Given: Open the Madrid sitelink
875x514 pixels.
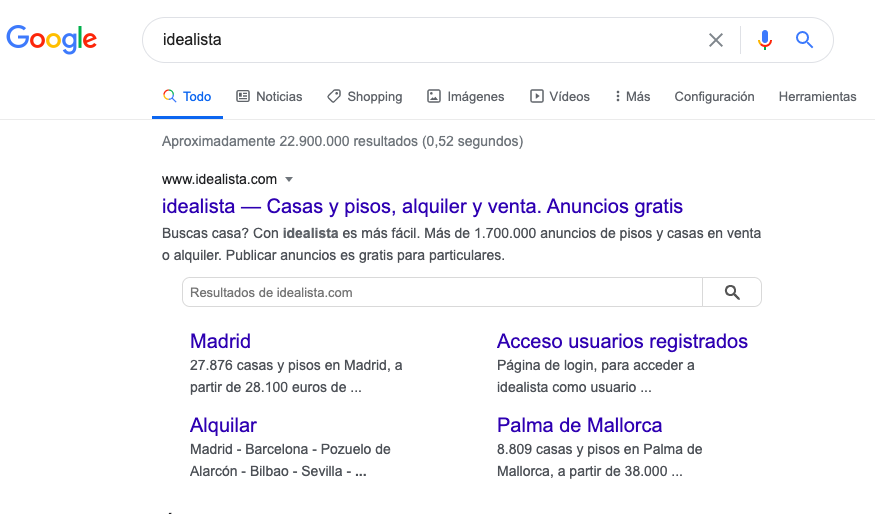Looking at the screenshot, I should pos(220,341).
